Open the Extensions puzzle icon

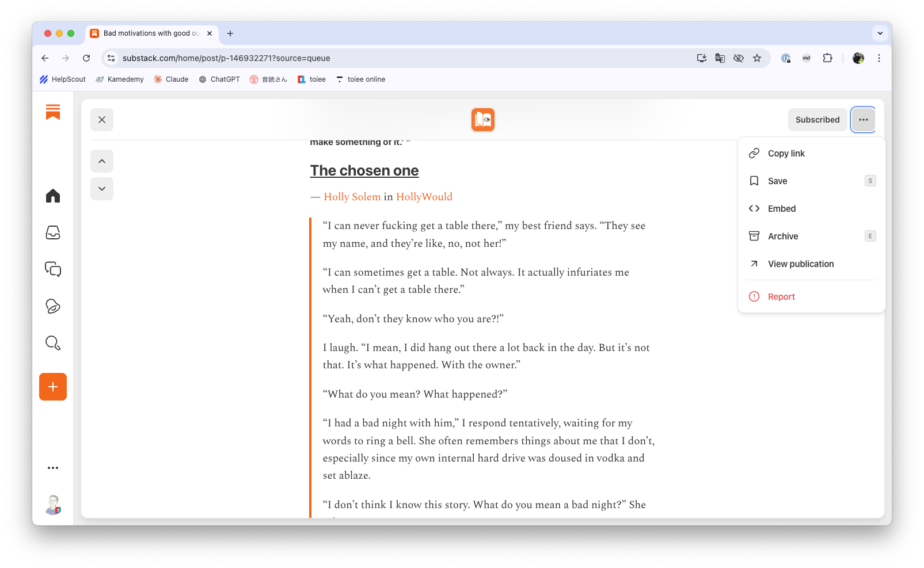tap(827, 58)
